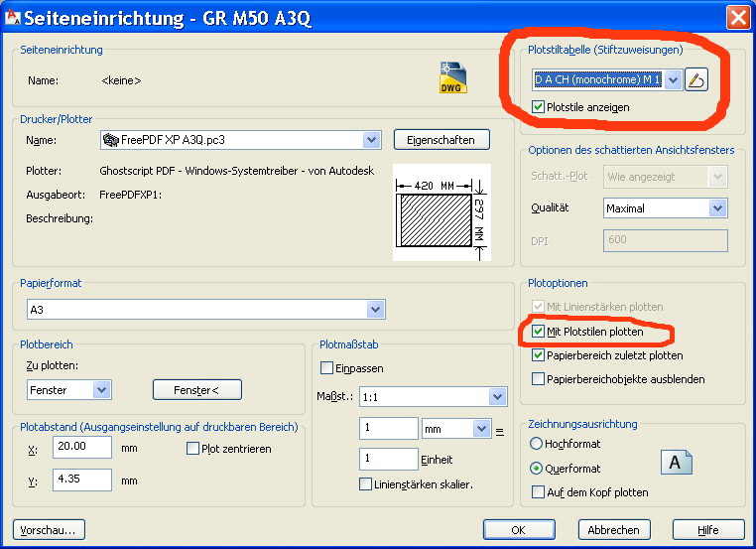
Task: Check Plot zentrieren
Action: point(192,449)
